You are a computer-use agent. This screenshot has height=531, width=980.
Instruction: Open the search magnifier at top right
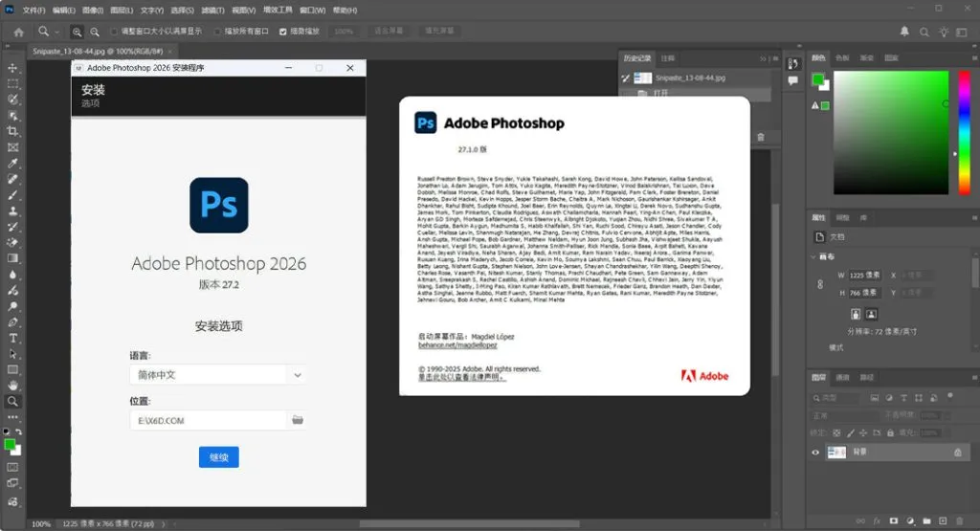click(924, 32)
